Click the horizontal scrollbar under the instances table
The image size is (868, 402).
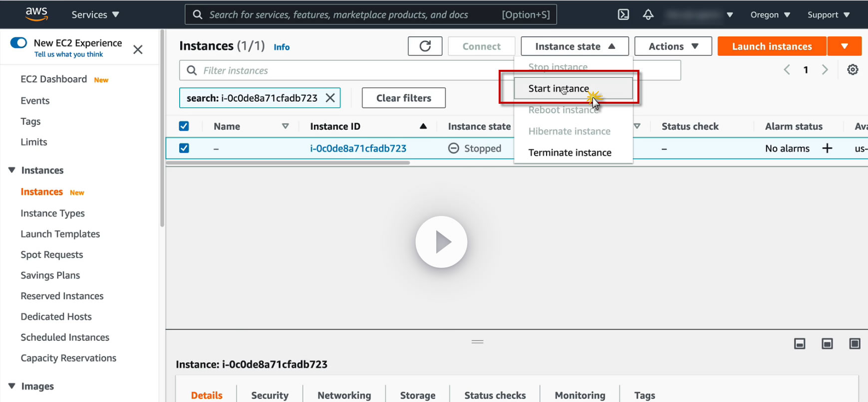(x=288, y=163)
